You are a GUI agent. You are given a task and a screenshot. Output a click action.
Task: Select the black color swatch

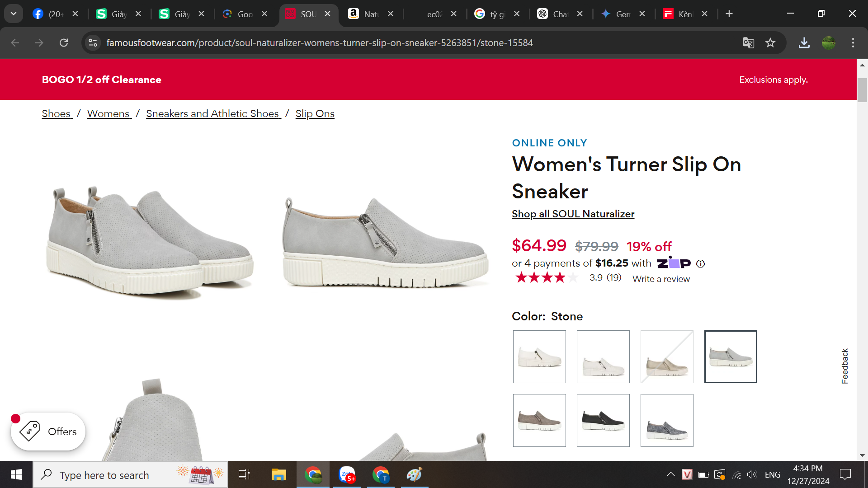(x=603, y=420)
